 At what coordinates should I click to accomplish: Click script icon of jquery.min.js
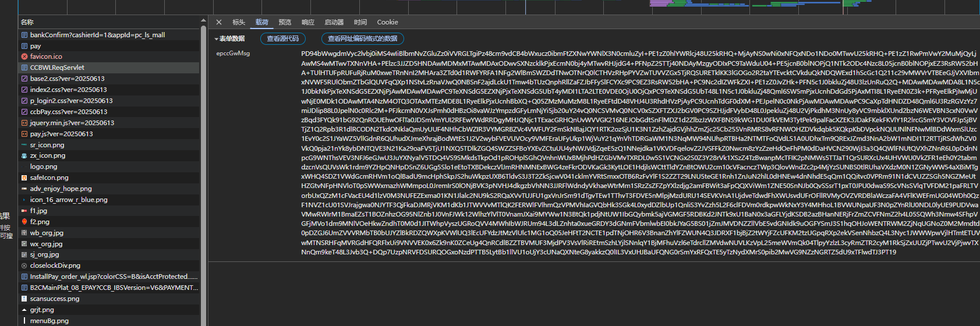click(24, 123)
